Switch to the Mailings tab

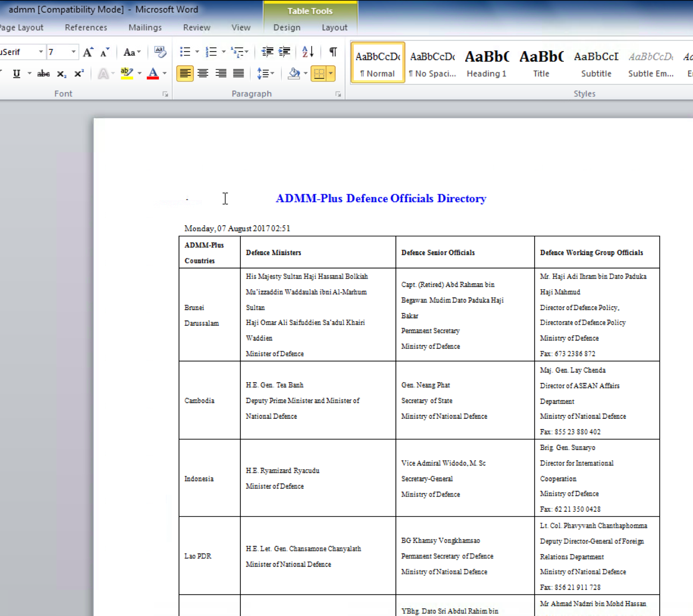145,28
